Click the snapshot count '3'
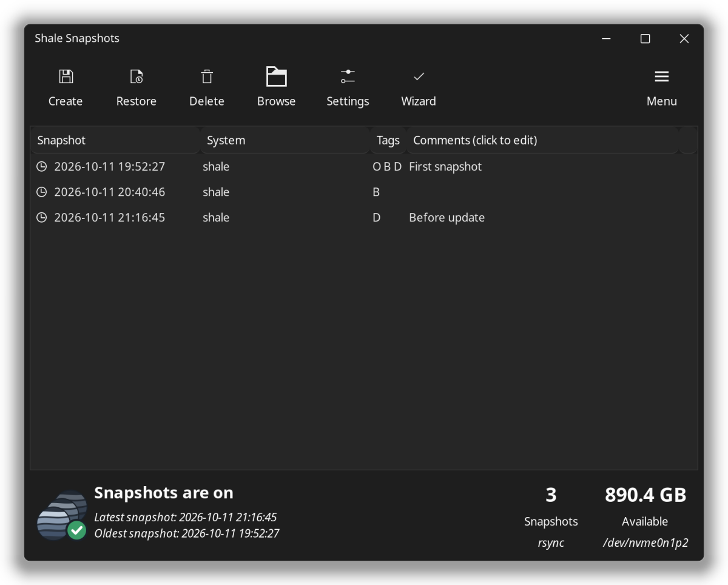 click(551, 495)
